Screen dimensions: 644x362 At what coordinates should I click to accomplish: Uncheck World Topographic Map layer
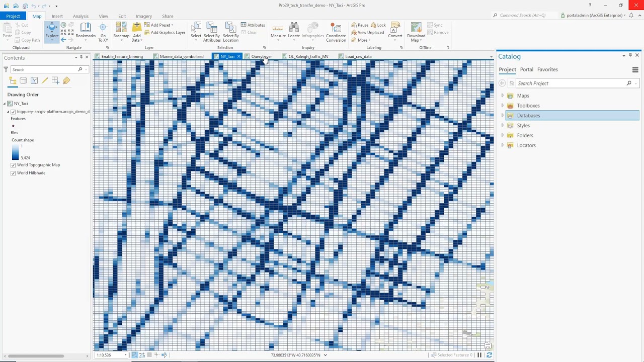(x=13, y=165)
